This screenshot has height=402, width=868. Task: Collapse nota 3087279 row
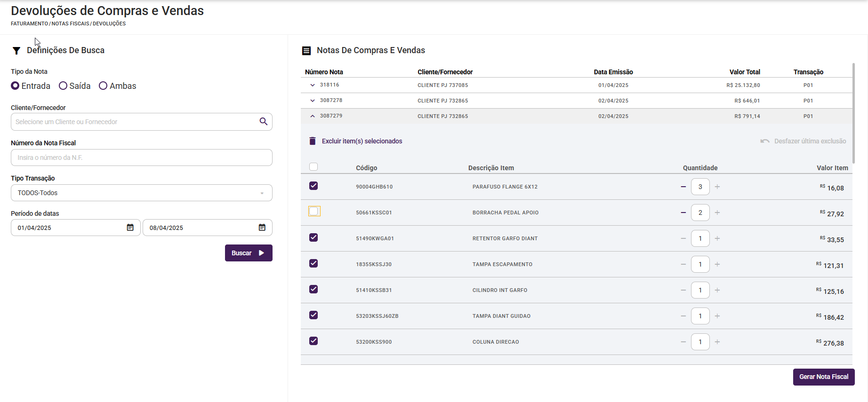pos(313,116)
